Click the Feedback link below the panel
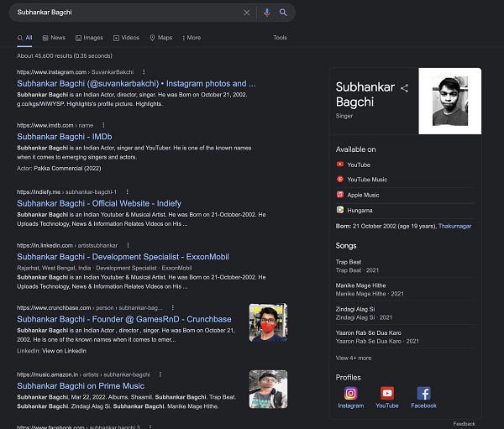The height and width of the screenshot is (429, 504). pyautogui.click(x=465, y=424)
